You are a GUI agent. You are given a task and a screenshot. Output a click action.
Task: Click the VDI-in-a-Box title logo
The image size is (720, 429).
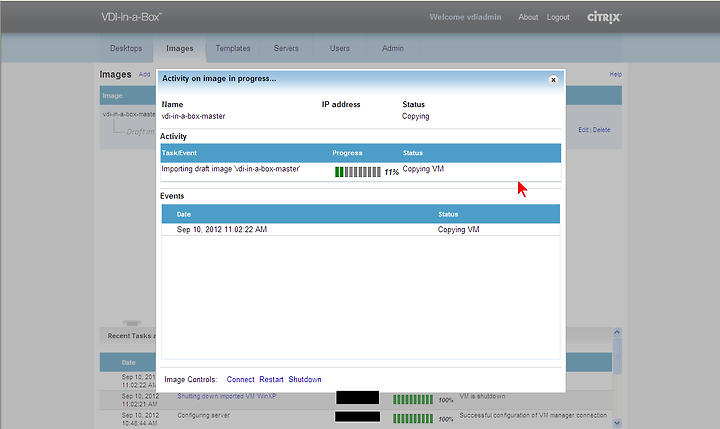coord(131,17)
